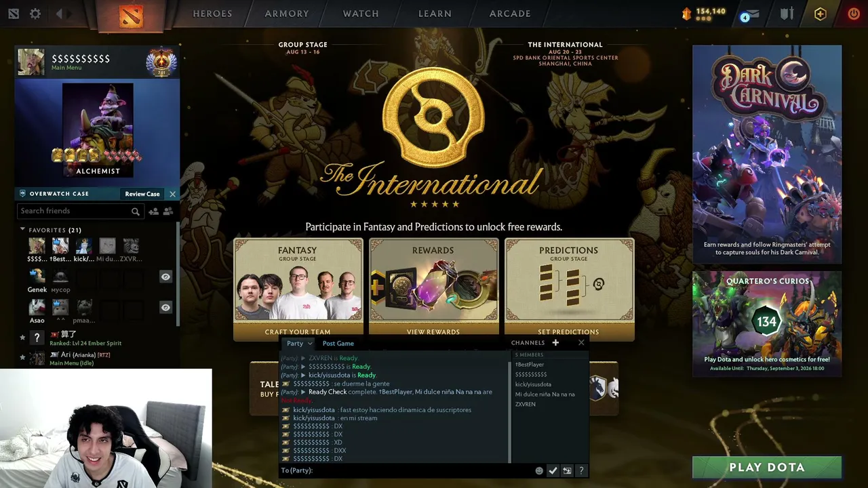Select ZXVREN in the members list
This screenshot has width=868, height=488.
click(526, 405)
